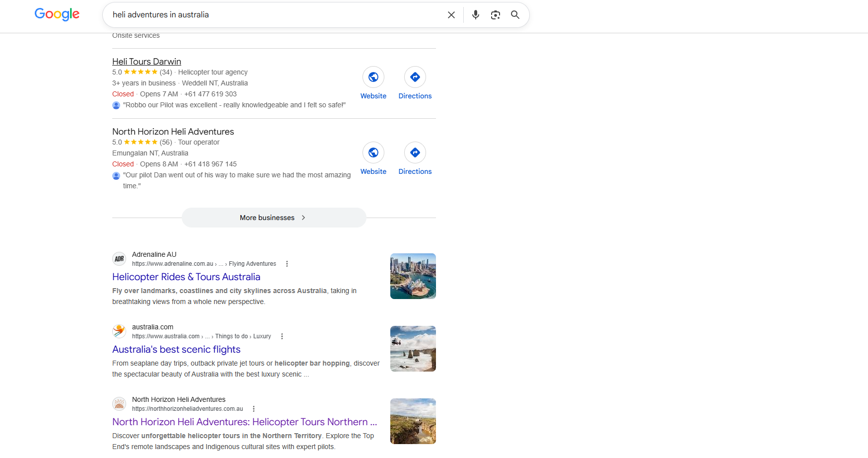
Task: Open the three-dot menu for Adrenaline AU result
Action: click(287, 264)
